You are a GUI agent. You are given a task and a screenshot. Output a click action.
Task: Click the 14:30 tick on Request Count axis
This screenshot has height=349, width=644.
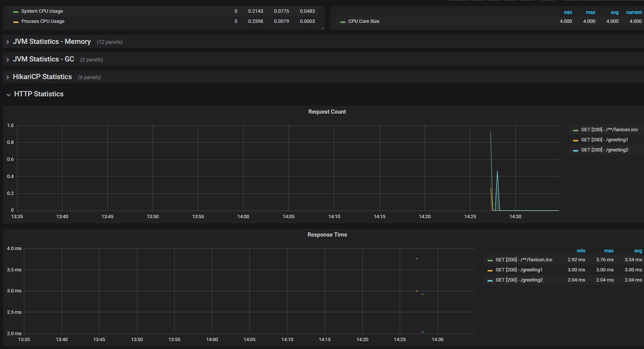coord(515,217)
